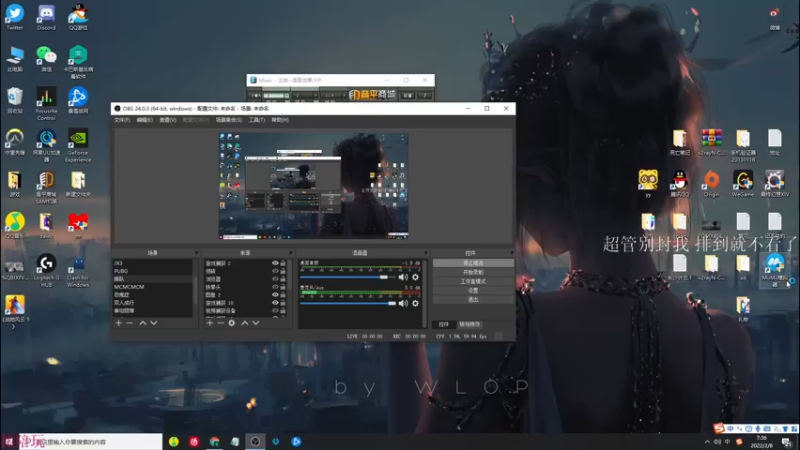Pop out the 来源 dock panel
800x450 pixels.
click(291, 253)
